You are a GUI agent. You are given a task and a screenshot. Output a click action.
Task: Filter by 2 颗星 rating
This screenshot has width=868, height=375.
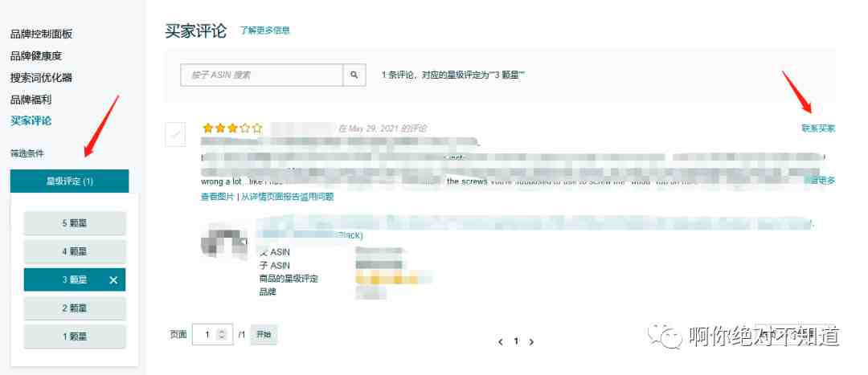75,308
